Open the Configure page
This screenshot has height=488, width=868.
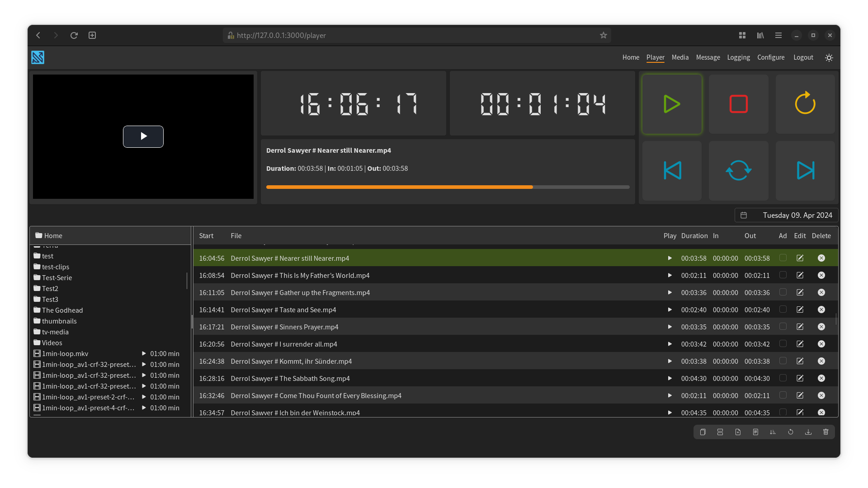point(771,57)
